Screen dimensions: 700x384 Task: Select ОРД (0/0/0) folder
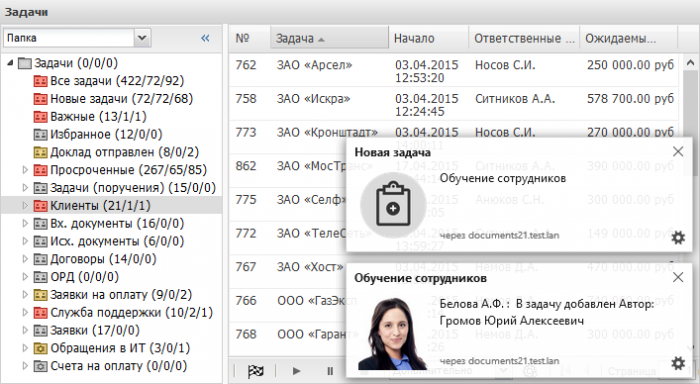click(85, 277)
